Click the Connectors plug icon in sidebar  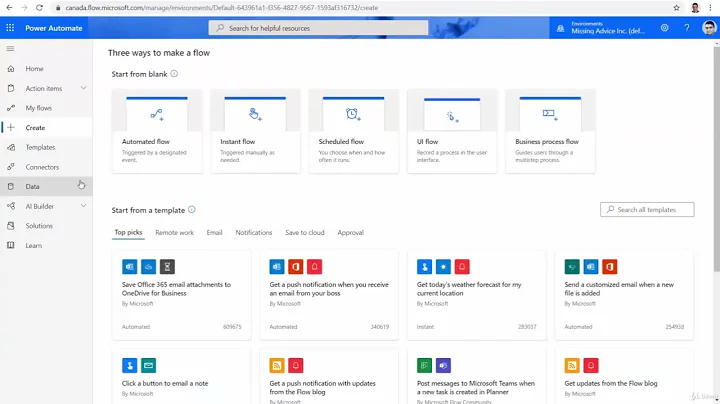(11, 167)
